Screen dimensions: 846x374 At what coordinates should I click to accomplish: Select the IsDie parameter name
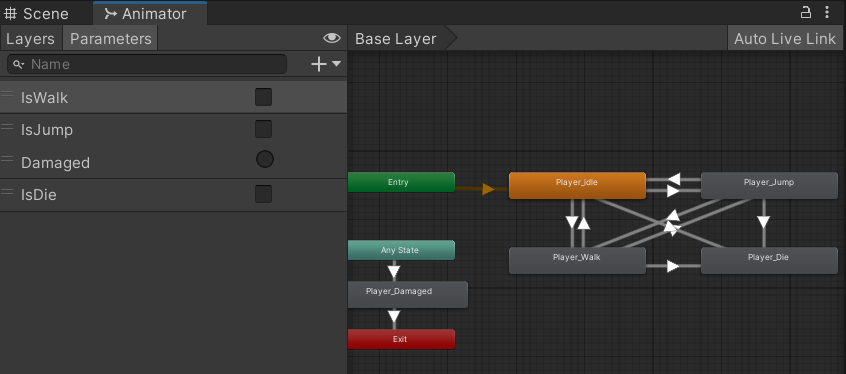click(x=39, y=195)
